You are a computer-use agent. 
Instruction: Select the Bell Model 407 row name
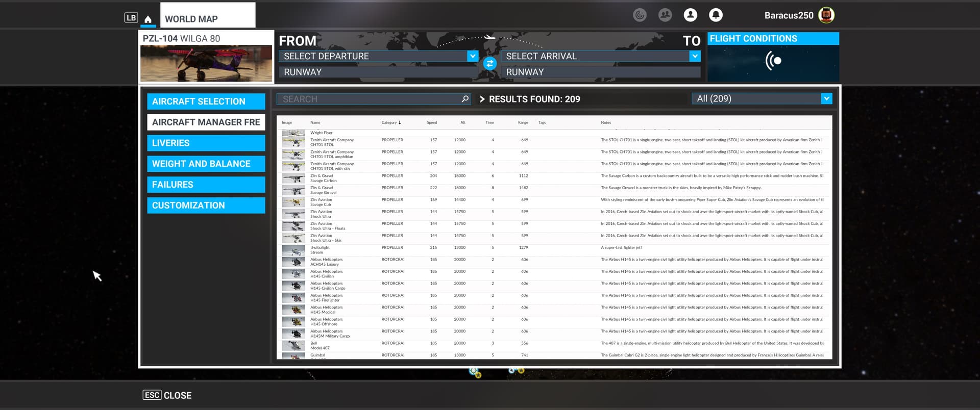coord(320,346)
